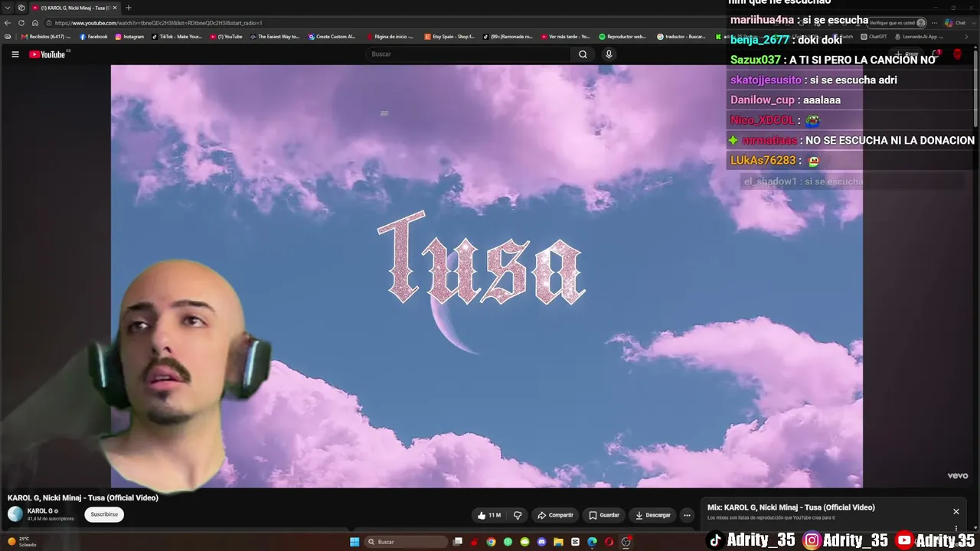Open Discord from the taskbar
The height and width of the screenshot is (551, 980).
(541, 542)
